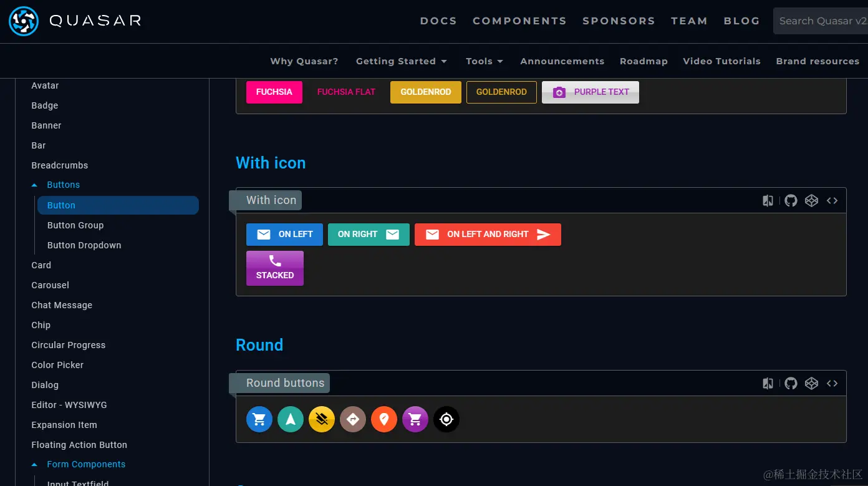Select Button item in the sidebar

pos(118,205)
